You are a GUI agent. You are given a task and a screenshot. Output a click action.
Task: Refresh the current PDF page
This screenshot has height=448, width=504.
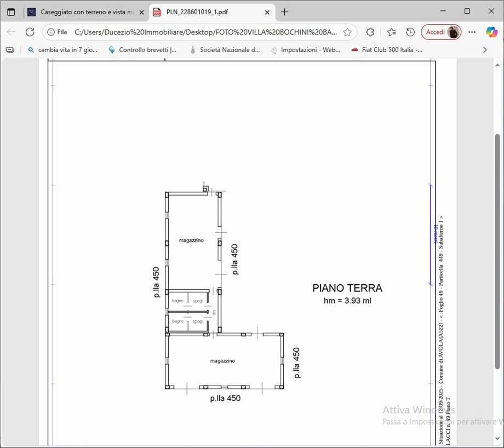30,32
